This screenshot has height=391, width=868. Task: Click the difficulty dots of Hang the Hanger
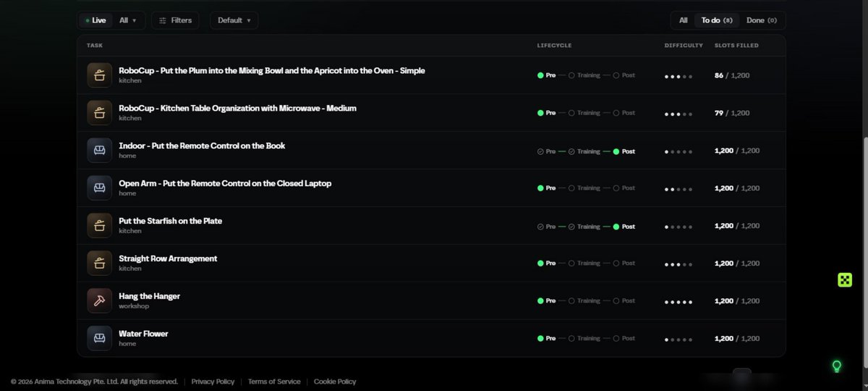click(678, 302)
